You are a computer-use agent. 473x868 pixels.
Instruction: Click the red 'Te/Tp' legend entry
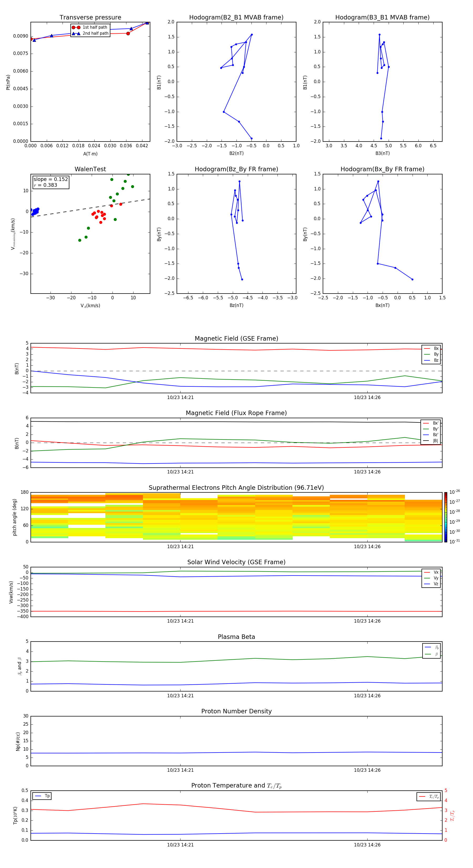coord(429,796)
